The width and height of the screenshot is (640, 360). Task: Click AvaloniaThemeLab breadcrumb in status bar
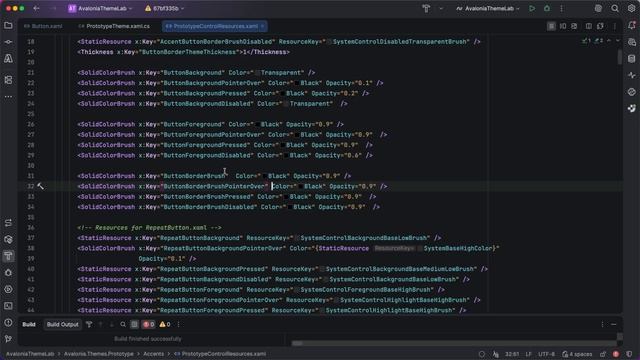pyautogui.click(x=30, y=354)
